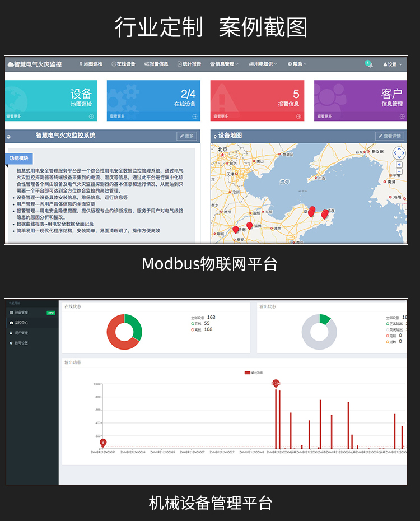Expand the 信息管理 dropdown menu
Viewport: 420px width, 521px height.
pos(224,64)
